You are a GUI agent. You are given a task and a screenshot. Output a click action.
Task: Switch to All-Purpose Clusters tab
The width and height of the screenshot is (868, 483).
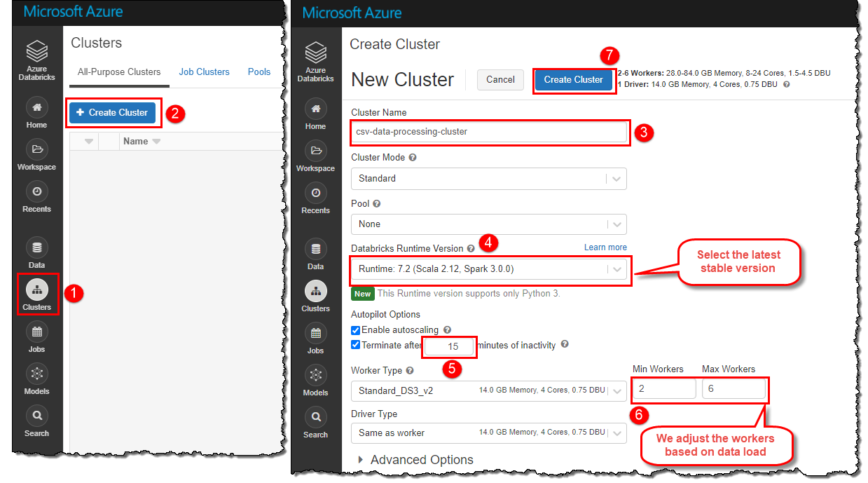point(119,72)
